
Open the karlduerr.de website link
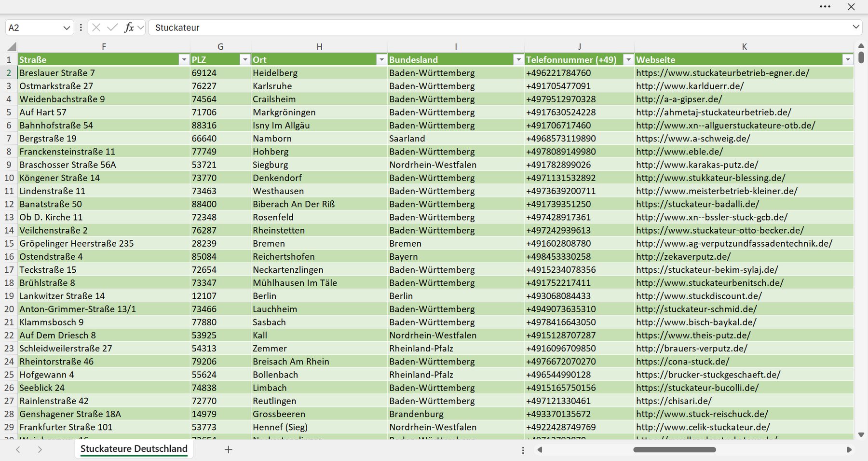(x=690, y=86)
